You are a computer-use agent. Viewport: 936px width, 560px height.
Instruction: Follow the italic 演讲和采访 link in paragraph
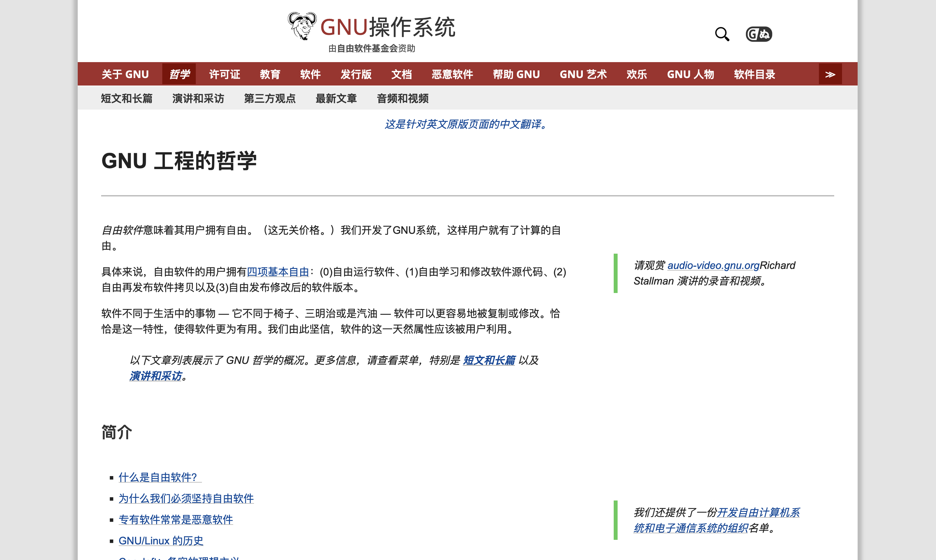click(155, 376)
